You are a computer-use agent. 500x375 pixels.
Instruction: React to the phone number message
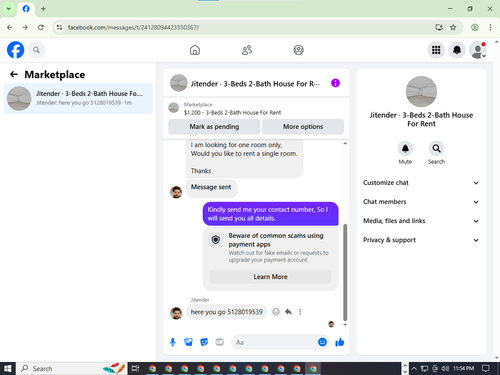pyautogui.click(x=276, y=312)
